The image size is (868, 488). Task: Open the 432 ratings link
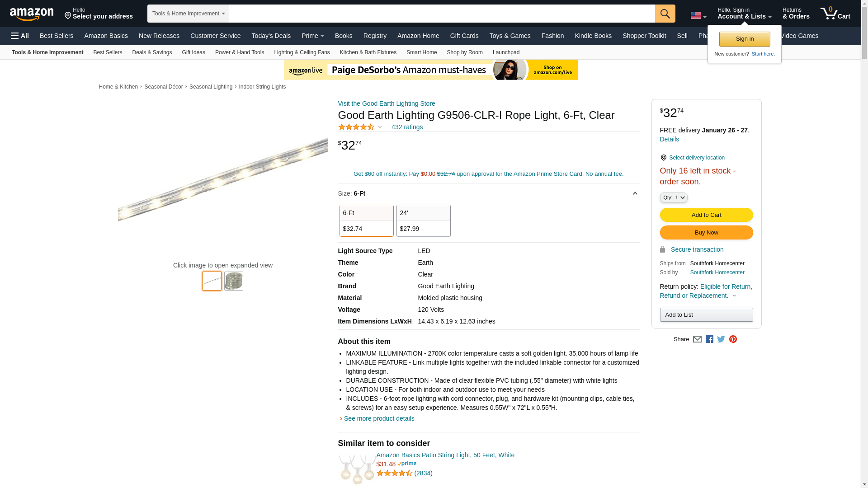pos(407,127)
